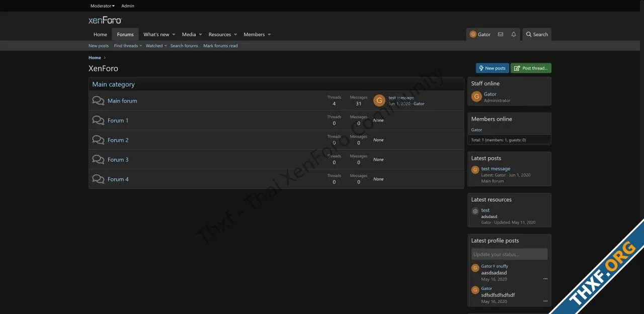Expand the Members dropdown arrow

tap(269, 35)
